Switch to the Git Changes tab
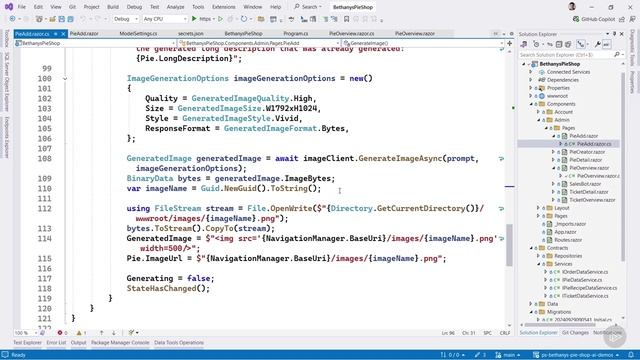Screen dimensions: 640x360 pyautogui.click(x=575, y=333)
